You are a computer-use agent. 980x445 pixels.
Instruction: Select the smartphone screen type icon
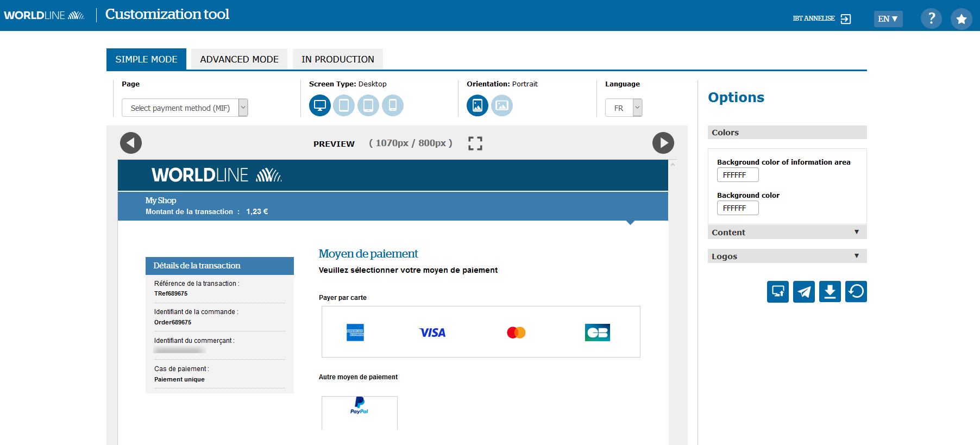point(393,105)
